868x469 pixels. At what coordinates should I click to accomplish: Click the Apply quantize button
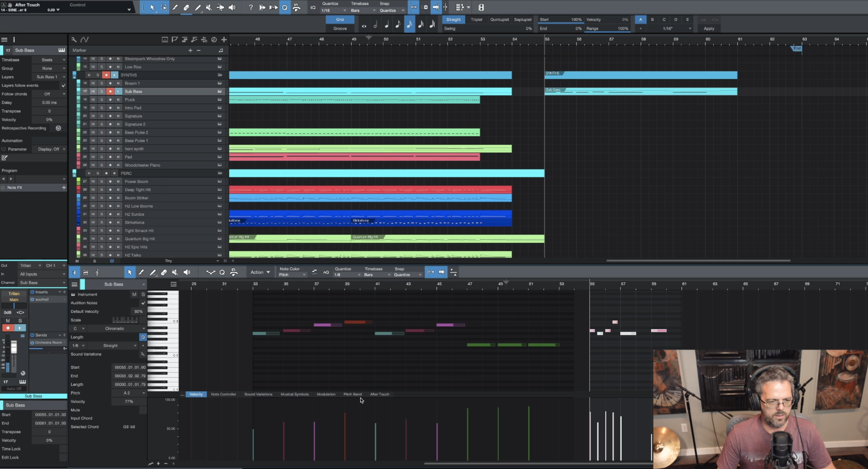[x=709, y=29]
